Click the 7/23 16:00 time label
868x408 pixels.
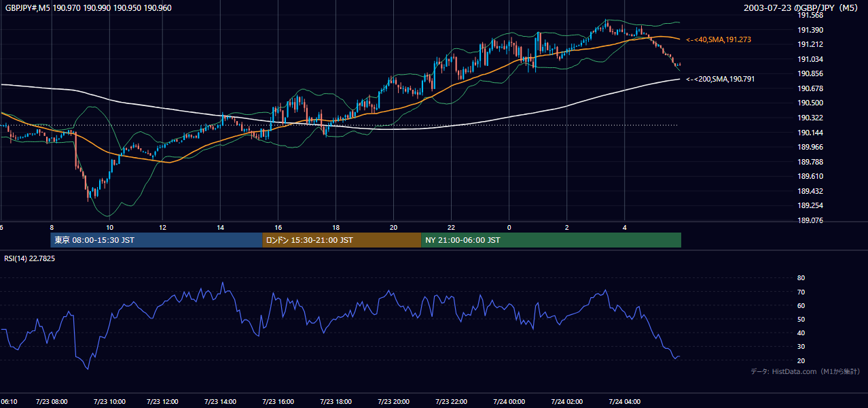(278, 402)
